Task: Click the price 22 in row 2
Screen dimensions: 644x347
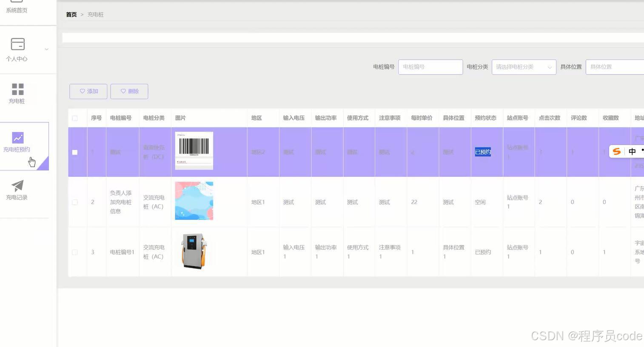Action: pyautogui.click(x=414, y=202)
